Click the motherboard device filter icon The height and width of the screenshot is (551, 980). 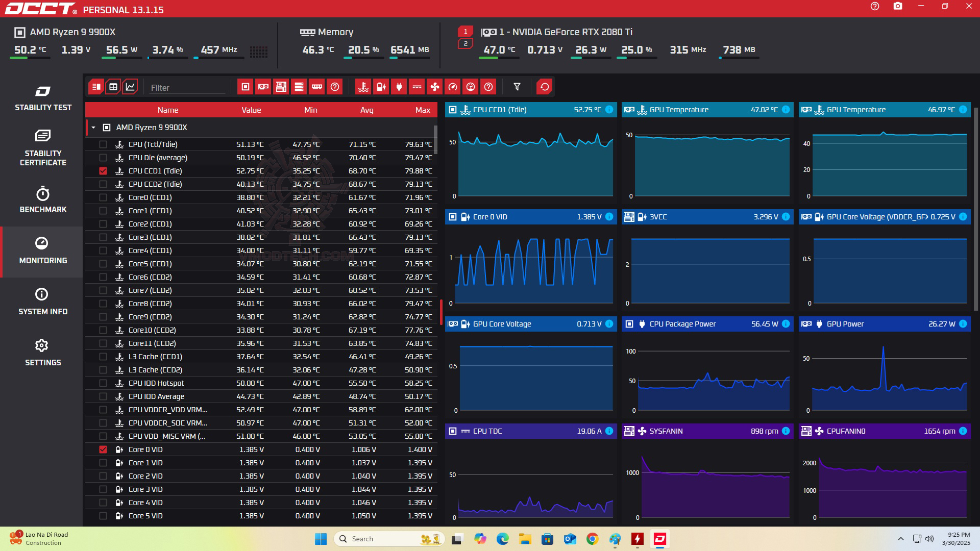[x=281, y=87]
